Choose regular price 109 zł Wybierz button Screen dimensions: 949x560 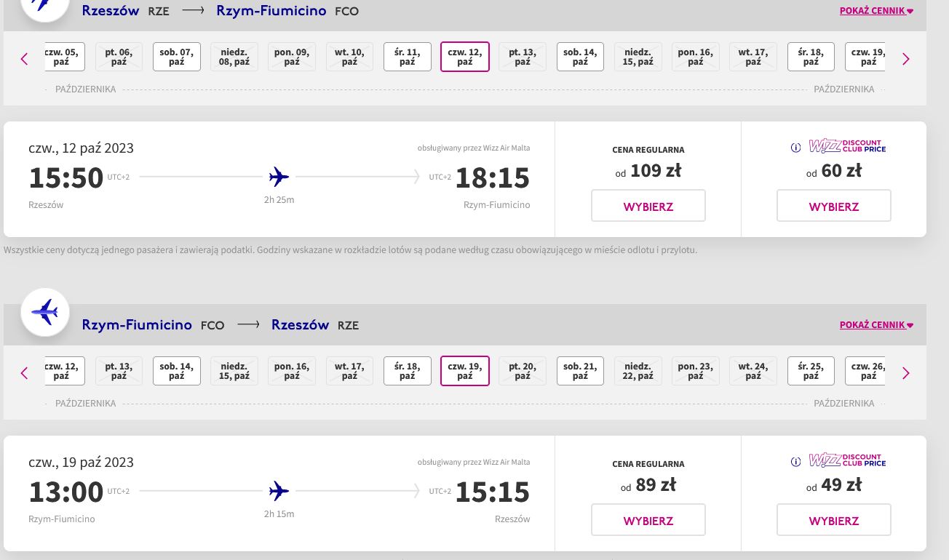648,206
